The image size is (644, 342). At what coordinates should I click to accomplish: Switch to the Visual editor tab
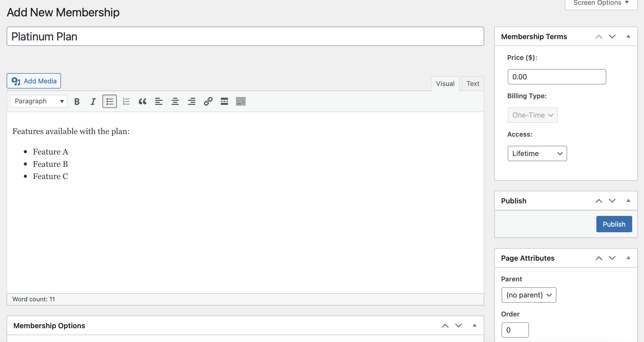click(x=445, y=83)
